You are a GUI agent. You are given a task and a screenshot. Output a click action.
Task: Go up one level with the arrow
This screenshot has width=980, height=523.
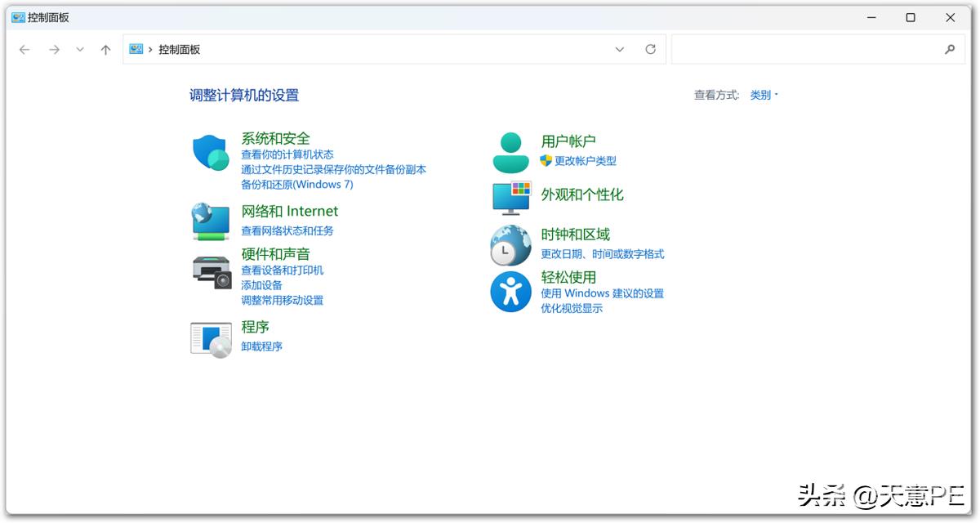105,50
